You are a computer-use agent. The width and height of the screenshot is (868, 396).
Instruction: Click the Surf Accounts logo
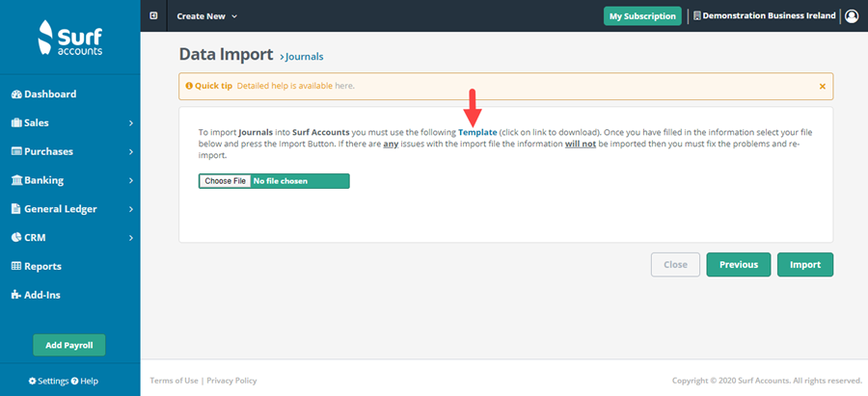tap(69, 39)
